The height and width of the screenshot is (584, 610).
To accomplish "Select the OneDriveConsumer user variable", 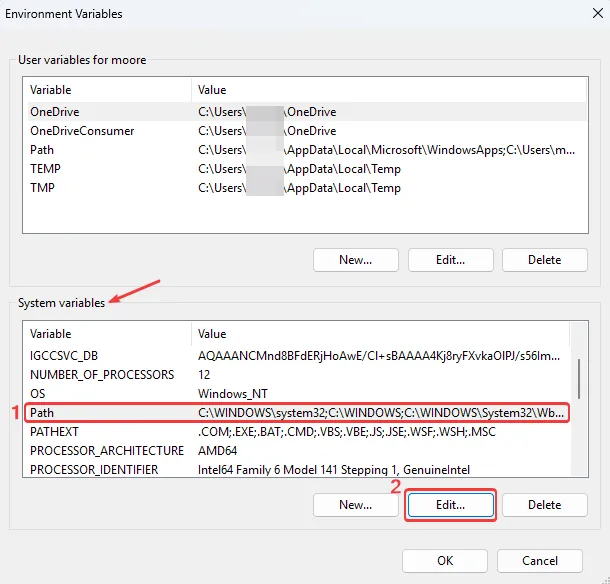I will click(300, 131).
